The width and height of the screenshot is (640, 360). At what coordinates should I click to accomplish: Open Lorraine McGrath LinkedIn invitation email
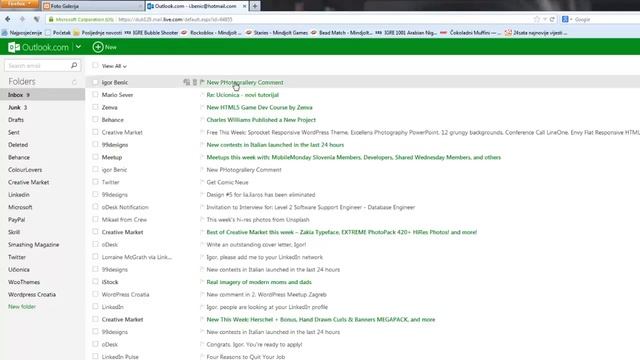264,257
